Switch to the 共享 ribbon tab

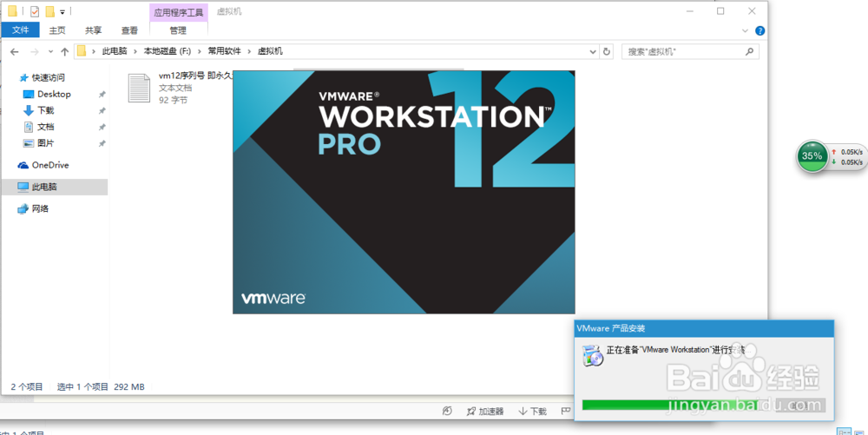(93, 30)
